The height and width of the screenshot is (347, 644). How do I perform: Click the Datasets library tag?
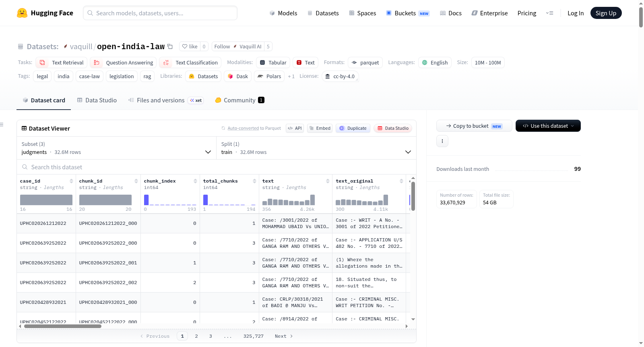coord(203,76)
